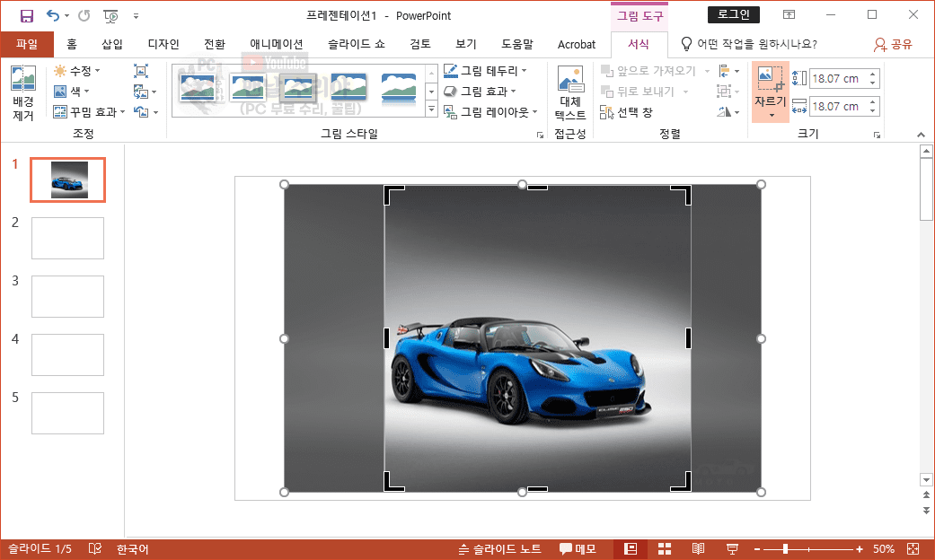Click the Save icon in quick access toolbar

26,15
